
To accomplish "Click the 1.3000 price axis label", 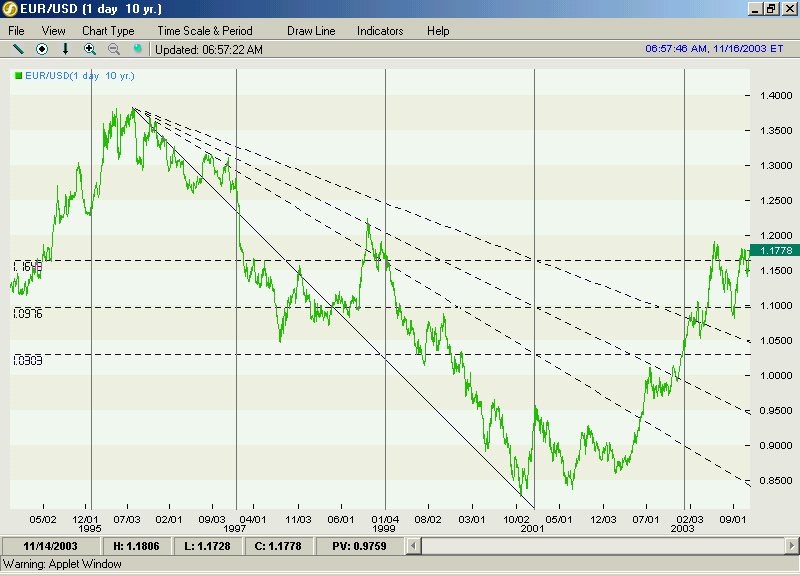I will pyautogui.click(x=776, y=165).
